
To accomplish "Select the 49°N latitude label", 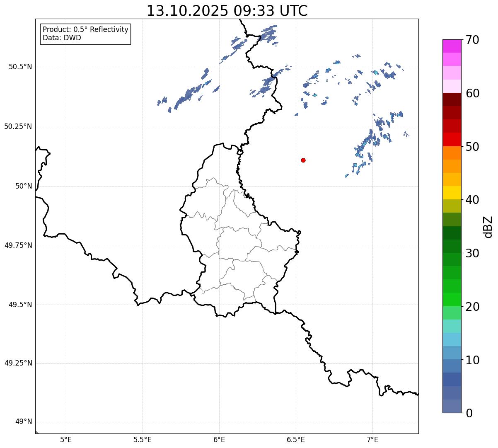I will (x=24, y=422).
